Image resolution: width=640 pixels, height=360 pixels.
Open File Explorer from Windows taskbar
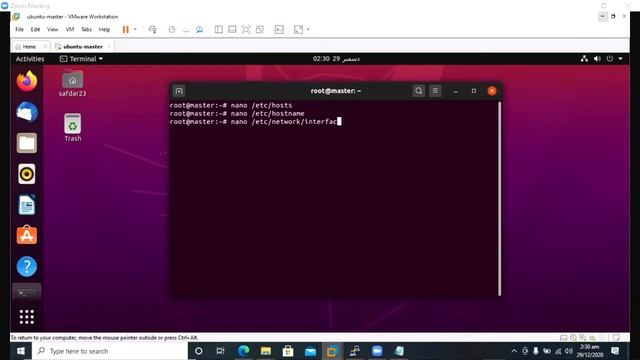point(266,351)
